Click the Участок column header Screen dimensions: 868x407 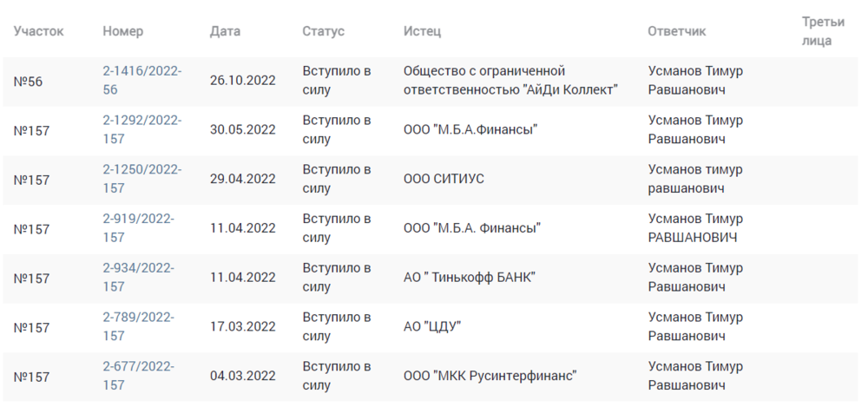pyautogui.click(x=39, y=31)
